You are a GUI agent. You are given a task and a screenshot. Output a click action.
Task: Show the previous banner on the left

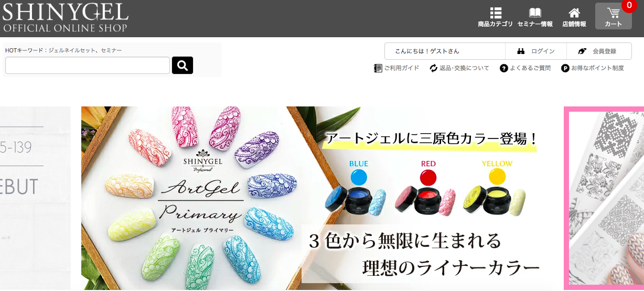click(35, 198)
